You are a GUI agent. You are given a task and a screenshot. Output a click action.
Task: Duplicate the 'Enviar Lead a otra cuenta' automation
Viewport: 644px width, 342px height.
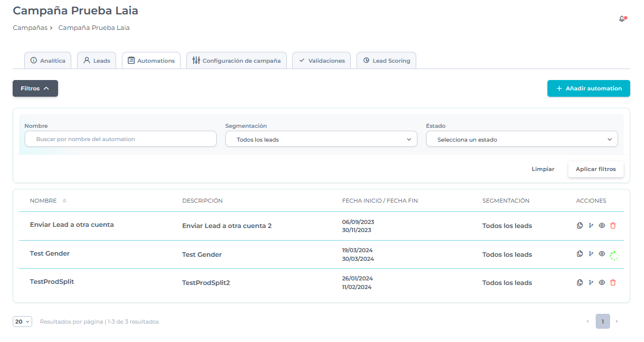click(580, 226)
